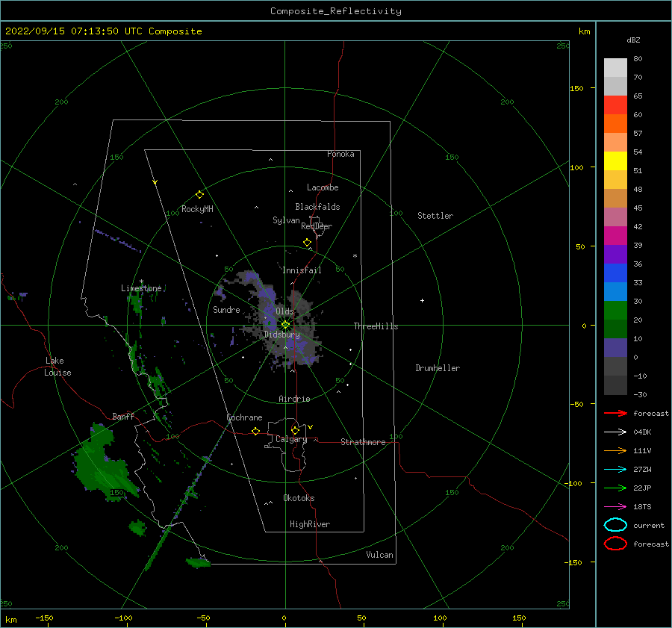Viewport: 672px width, 628px height.
Task: Click the HighRiver label
Action: pyautogui.click(x=310, y=524)
